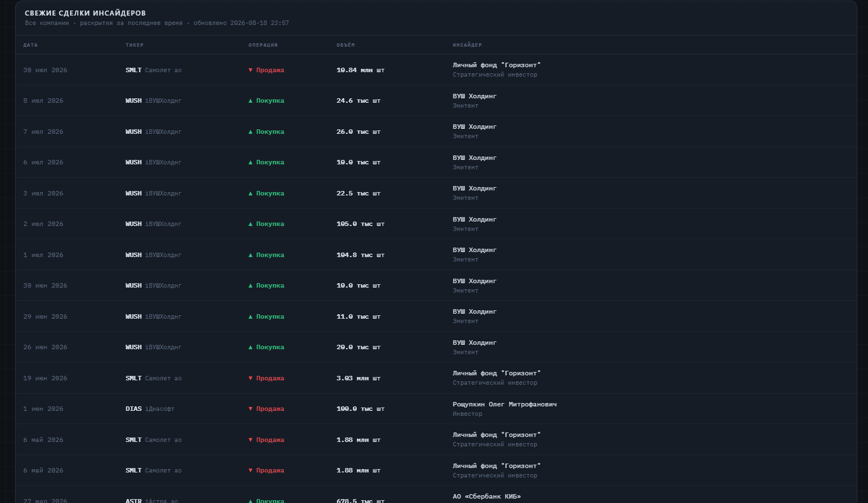Click 'Продажа' in the 30 июл 2026 row

[266, 70]
